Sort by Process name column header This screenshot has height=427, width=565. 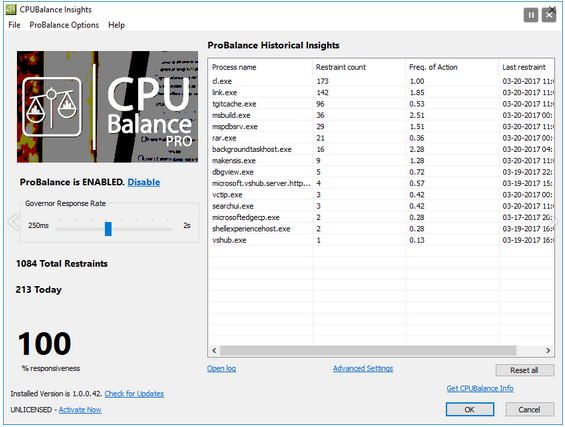pos(261,67)
